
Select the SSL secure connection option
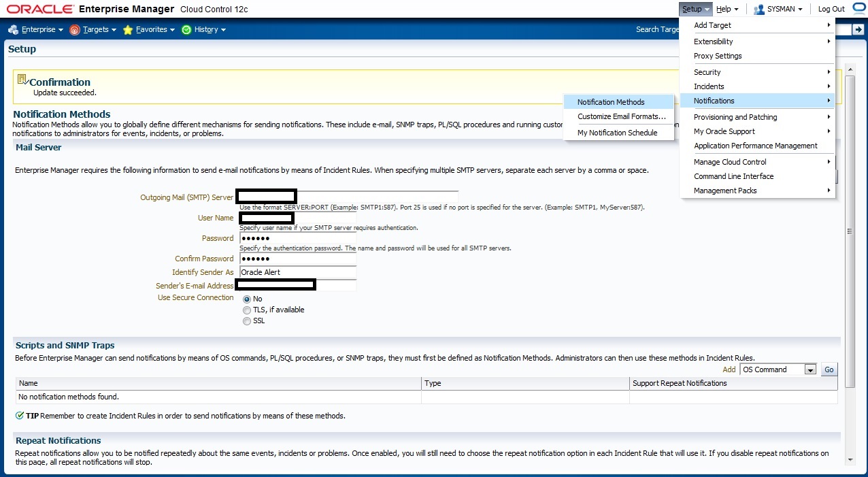(247, 321)
